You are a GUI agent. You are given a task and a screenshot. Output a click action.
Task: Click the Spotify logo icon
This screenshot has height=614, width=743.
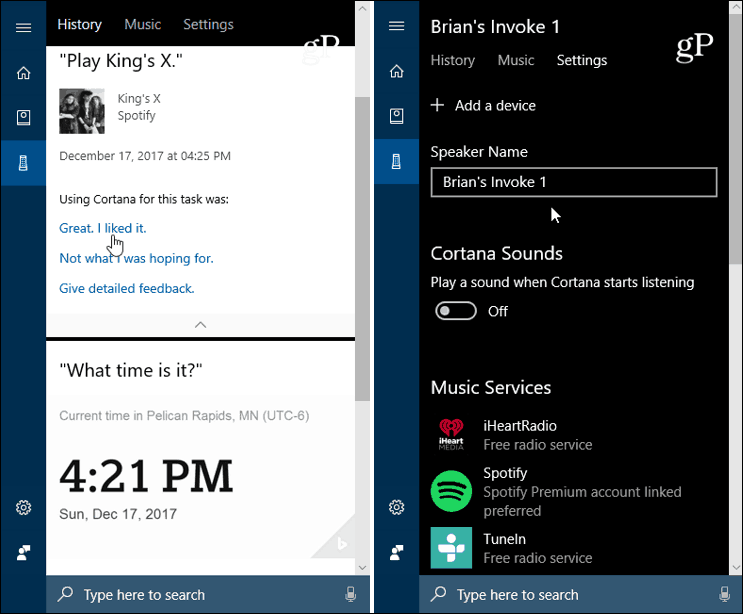pyautogui.click(x=451, y=491)
